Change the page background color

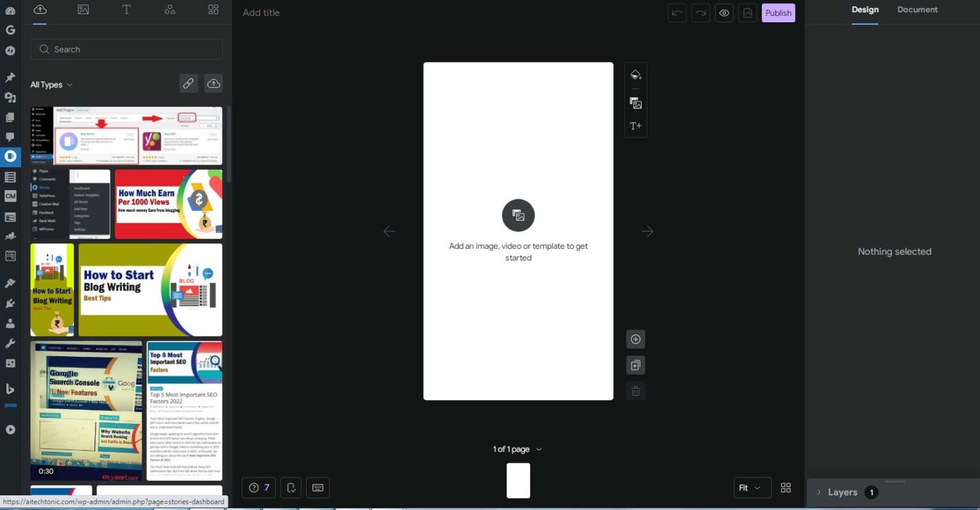point(635,75)
